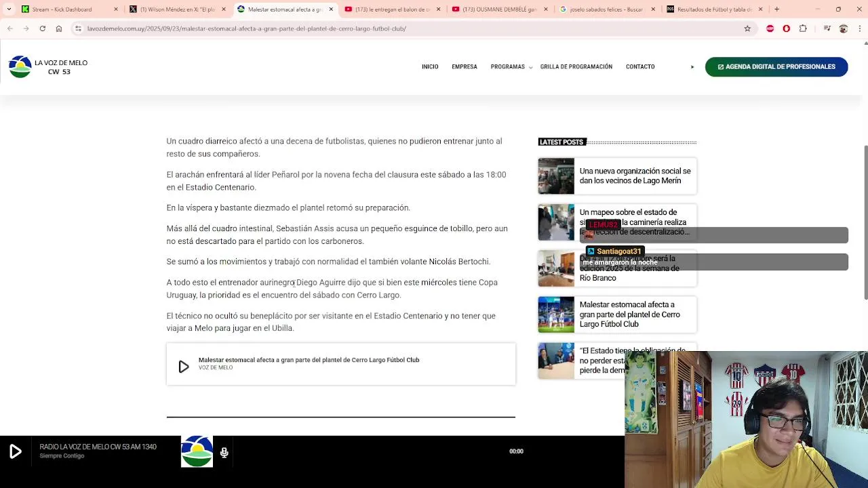Image resolution: width=868 pixels, height=488 pixels.
Task: Switch to 'le entregan el balon' YouTube tab
Action: (391, 9)
